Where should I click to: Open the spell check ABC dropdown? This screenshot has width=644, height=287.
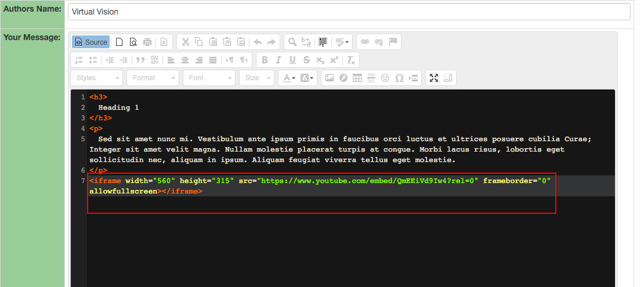(342, 42)
